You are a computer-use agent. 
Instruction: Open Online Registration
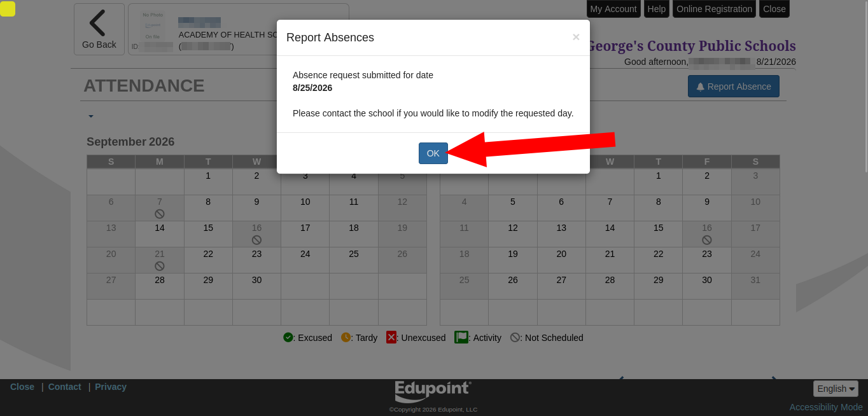click(714, 9)
